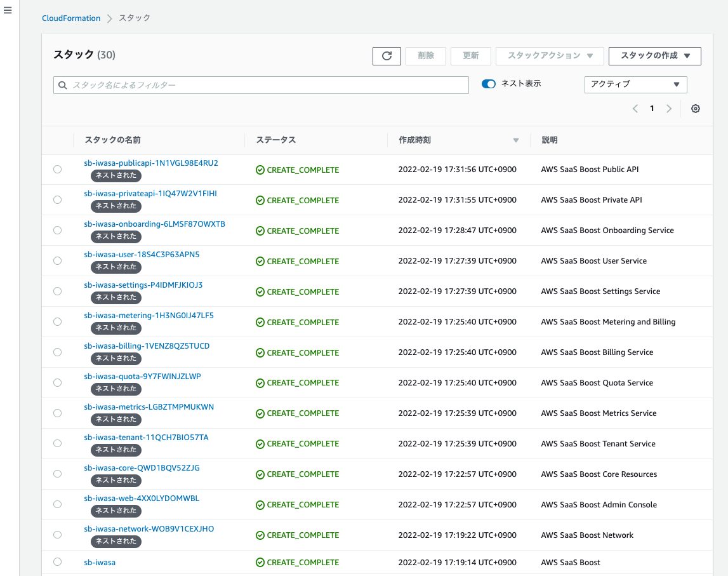Image resolution: width=728 pixels, height=576 pixels.
Task: Click the CREATE_COMPLETE status icon for sb-iwasa
Action: 260,563
